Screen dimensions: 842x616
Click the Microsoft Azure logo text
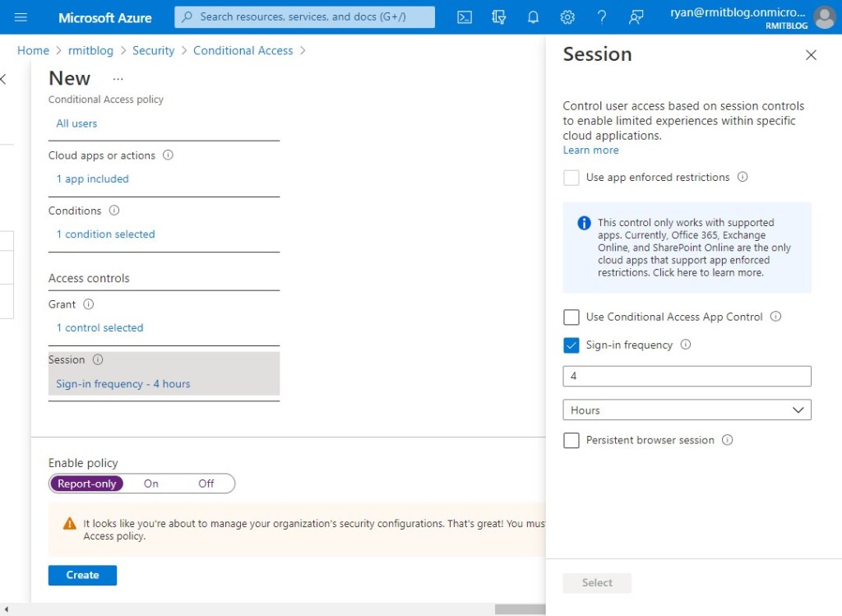coord(105,18)
